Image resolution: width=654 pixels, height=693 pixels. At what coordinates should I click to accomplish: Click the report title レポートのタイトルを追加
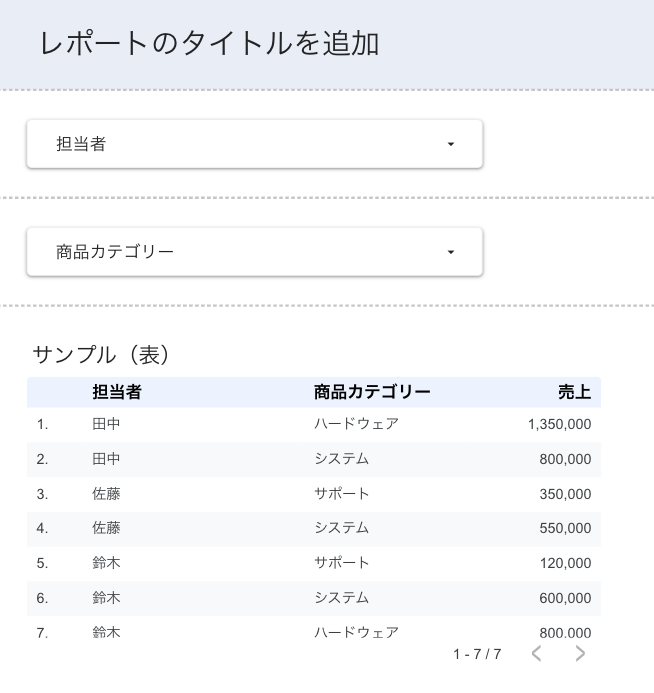[x=209, y=44]
